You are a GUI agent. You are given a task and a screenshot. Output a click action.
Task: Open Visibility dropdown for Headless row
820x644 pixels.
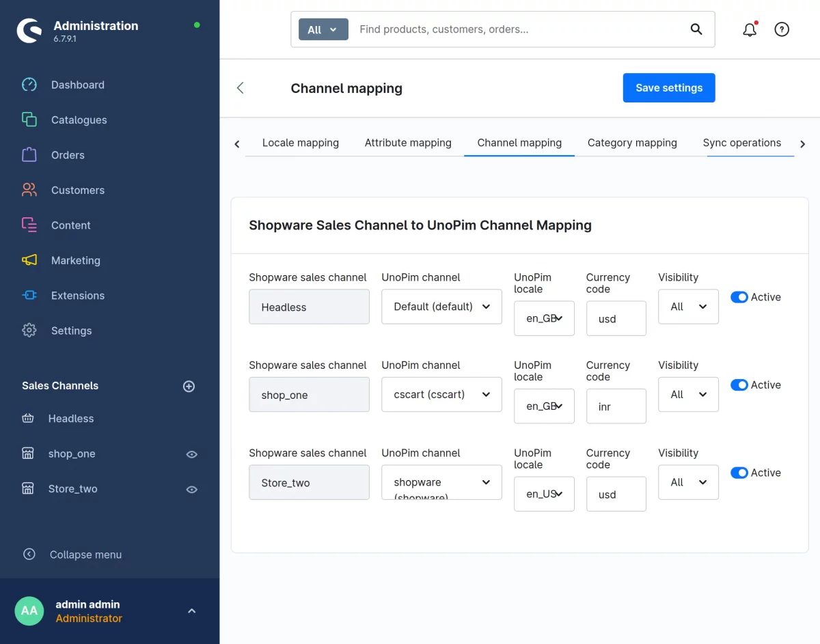pos(688,307)
